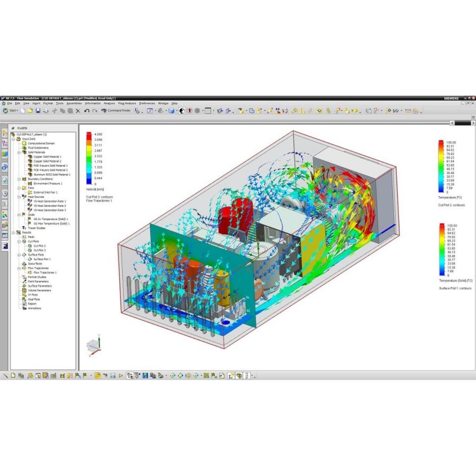Click the Cut Plot 2 temperature legend bar
The height and width of the screenshot is (476, 476).
(441, 166)
